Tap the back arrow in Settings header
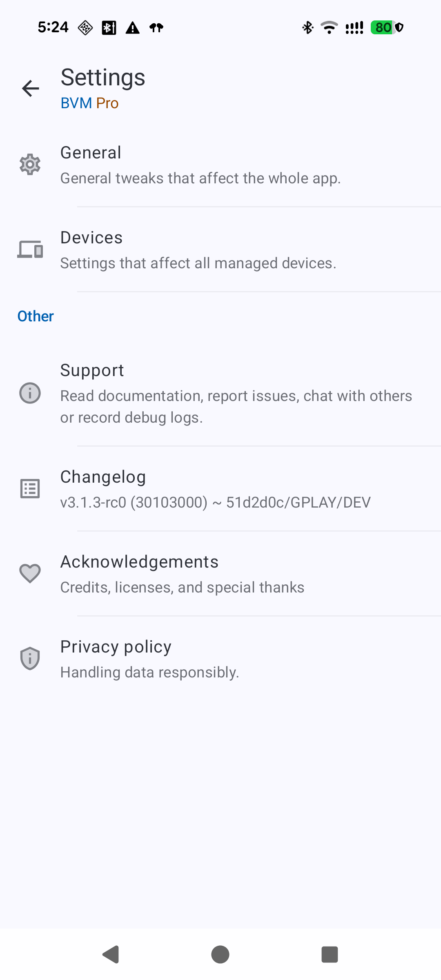Viewport: 441px width, 980px height. [x=31, y=88]
